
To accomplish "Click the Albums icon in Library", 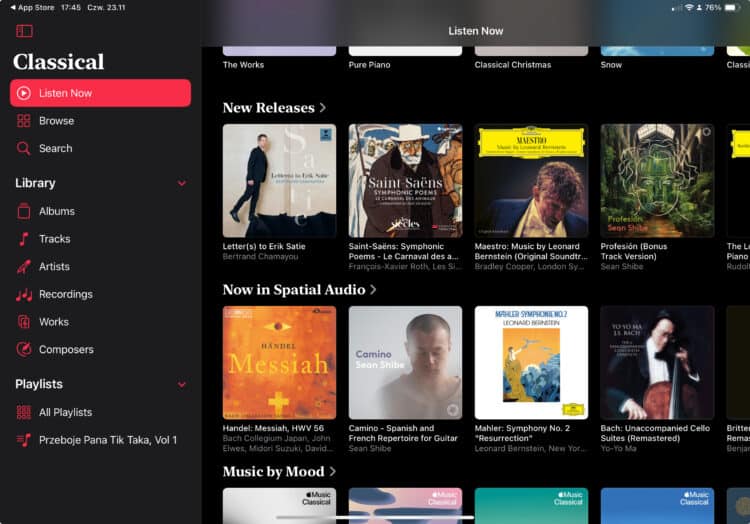I will [23, 211].
